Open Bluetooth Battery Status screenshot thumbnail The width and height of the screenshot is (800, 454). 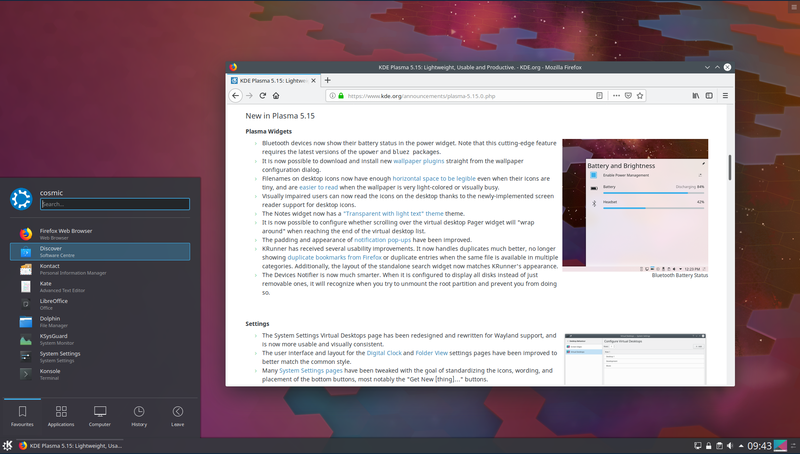pyautogui.click(x=635, y=205)
